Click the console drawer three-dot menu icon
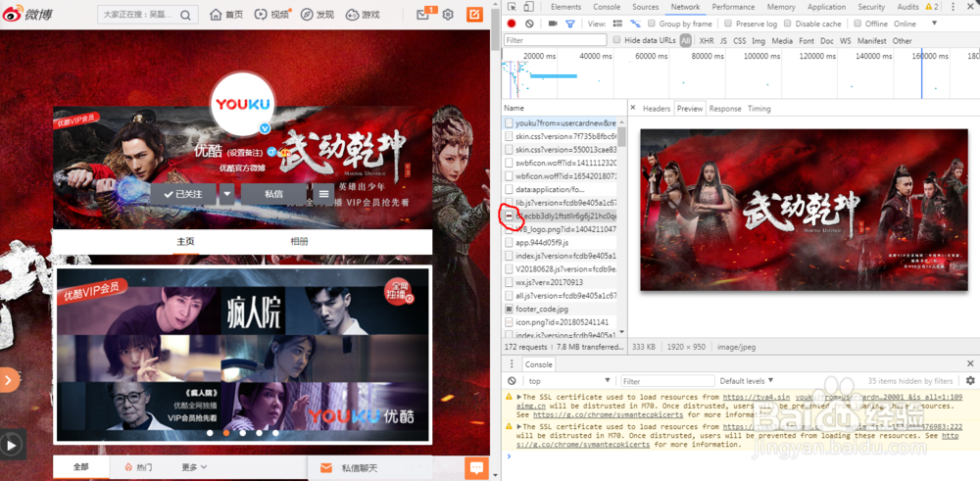 [x=512, y=364]
